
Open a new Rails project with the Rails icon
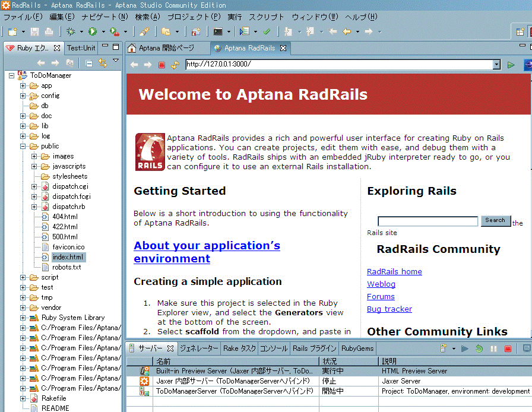(197, 33)
